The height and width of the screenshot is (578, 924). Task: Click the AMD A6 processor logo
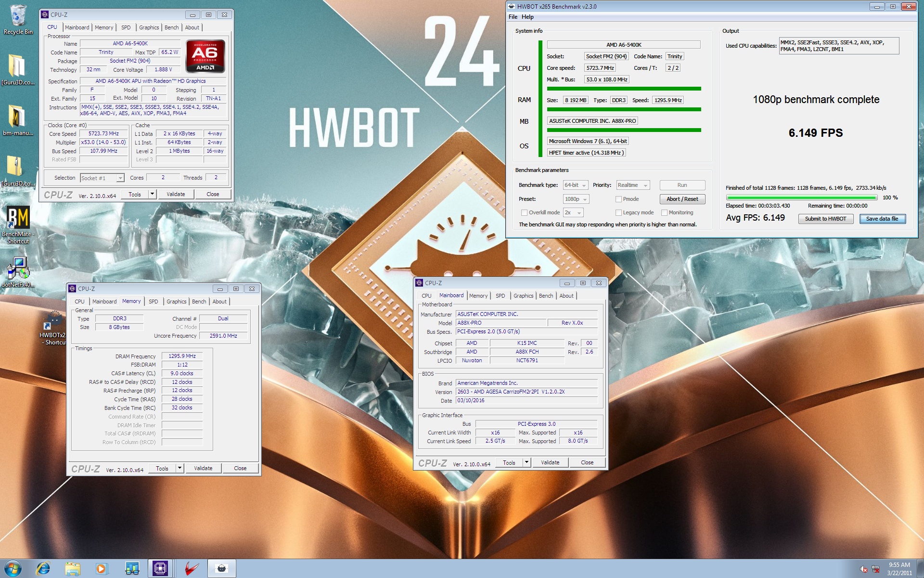point(205,56)
